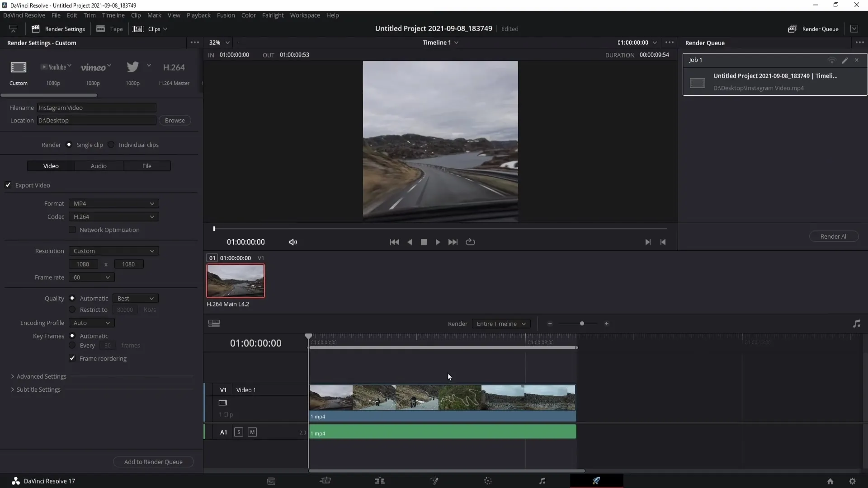
Task: Adjust the timeline zoom slider handle
Action: tap(582, 324)
